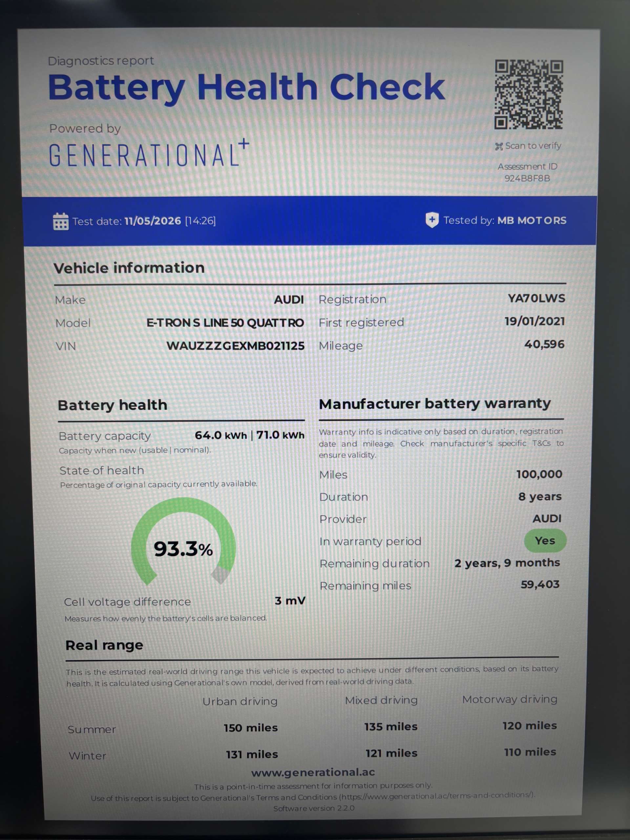Click the QR code to verify the report
The width and height of the screenshot is (630, 840).
pos(528,94)
